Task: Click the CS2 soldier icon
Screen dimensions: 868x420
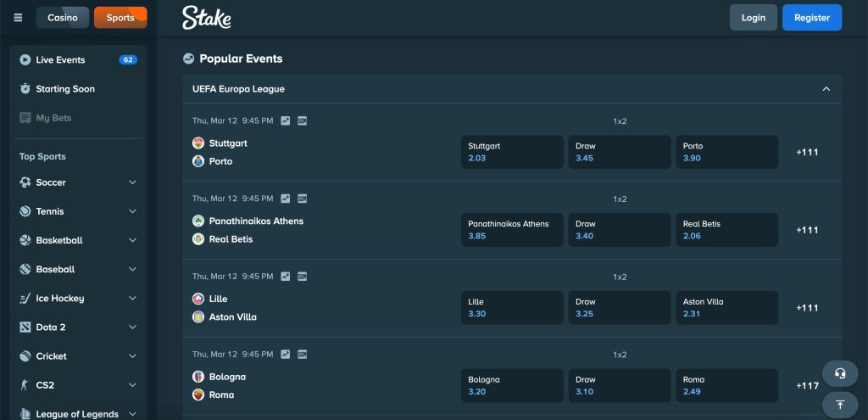Action: pyautogui.click(x=25, y=385)
